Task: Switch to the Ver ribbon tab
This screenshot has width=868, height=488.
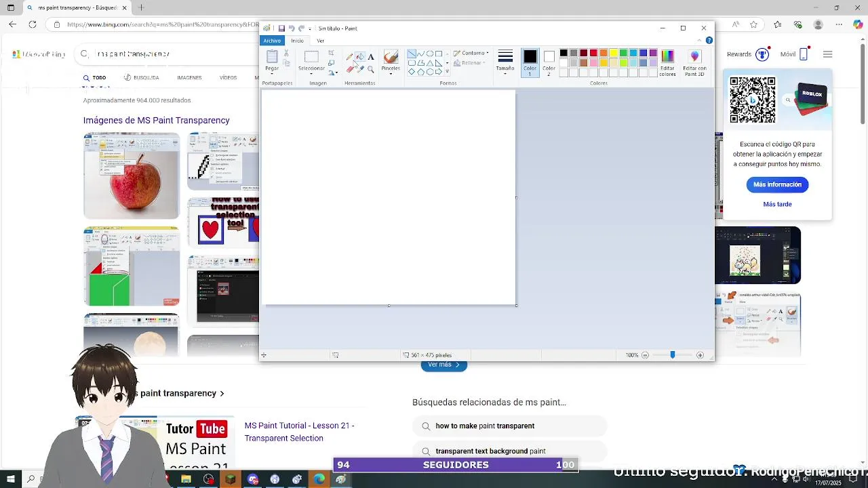Action: click(x=321, y=41)
